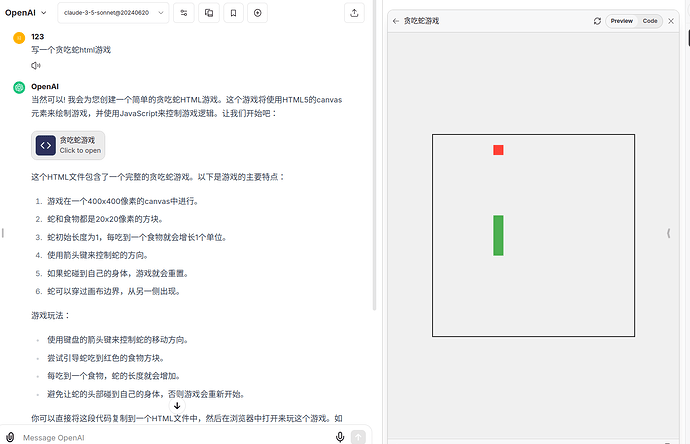Click the presets copy icon
The width and height of the screenshot is (690, 444).
(209, 13)
